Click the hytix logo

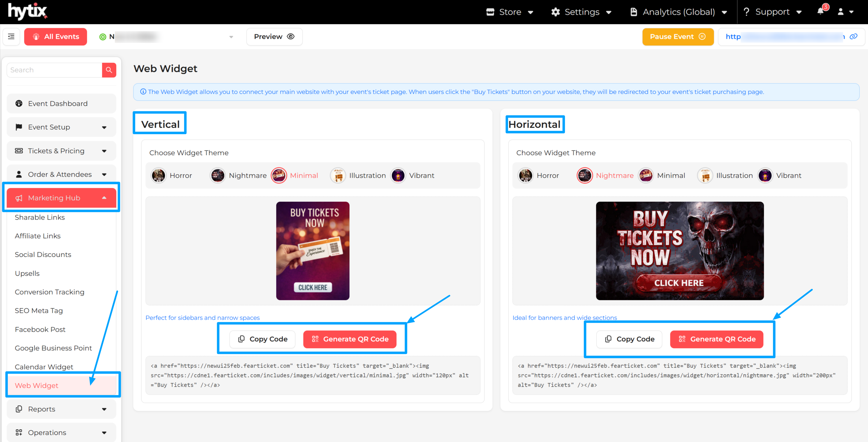click(x=28, y=11)
